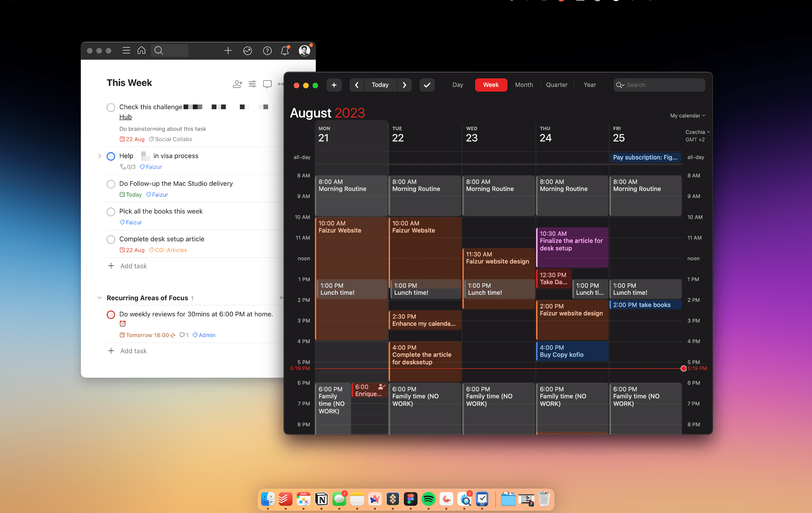Open notifications via the bell icon
This screenshot has width=812, height=513.
[x=285, y=50]
